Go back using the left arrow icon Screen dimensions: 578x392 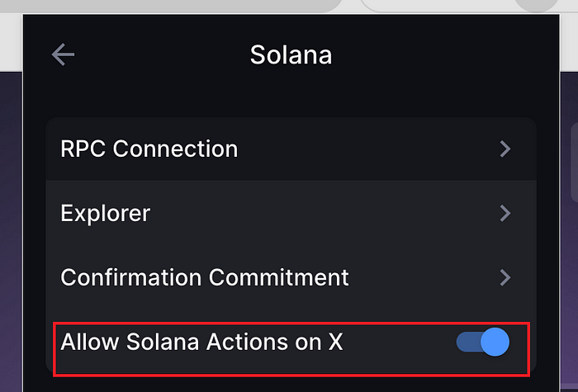(x=63, y=55)
